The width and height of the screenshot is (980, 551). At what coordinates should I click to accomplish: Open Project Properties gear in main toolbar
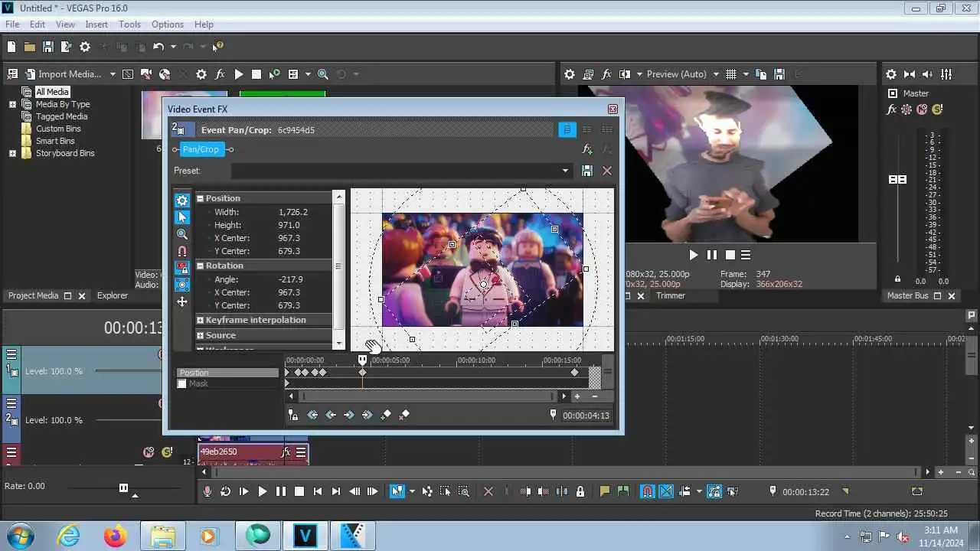click(x=85, y=47)
